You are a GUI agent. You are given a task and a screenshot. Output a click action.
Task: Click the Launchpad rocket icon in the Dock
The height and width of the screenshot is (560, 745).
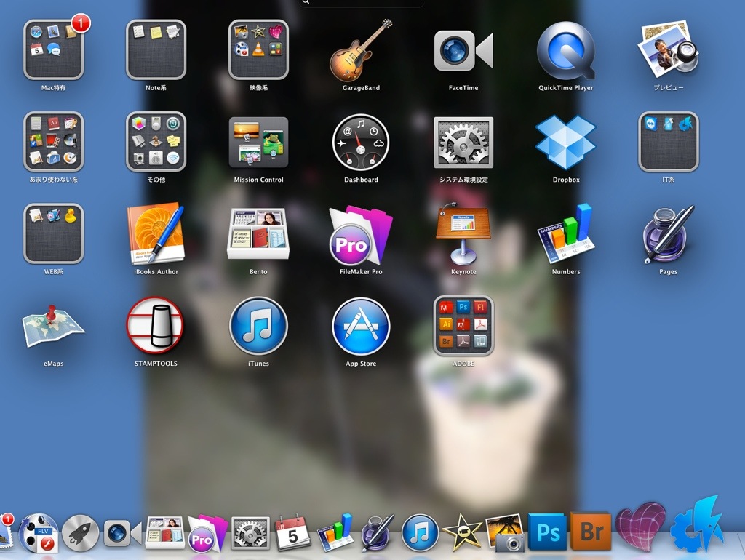coord(80,534)
